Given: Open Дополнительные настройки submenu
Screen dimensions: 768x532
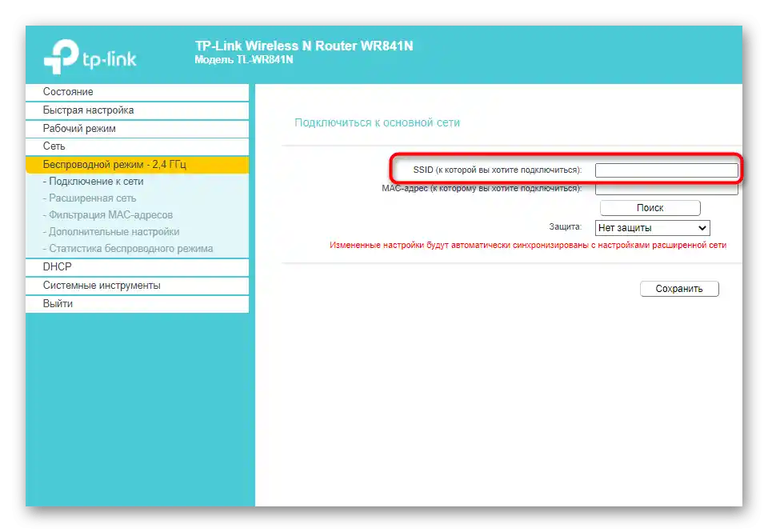Looking at the screenshot, I should click(111, 232).
